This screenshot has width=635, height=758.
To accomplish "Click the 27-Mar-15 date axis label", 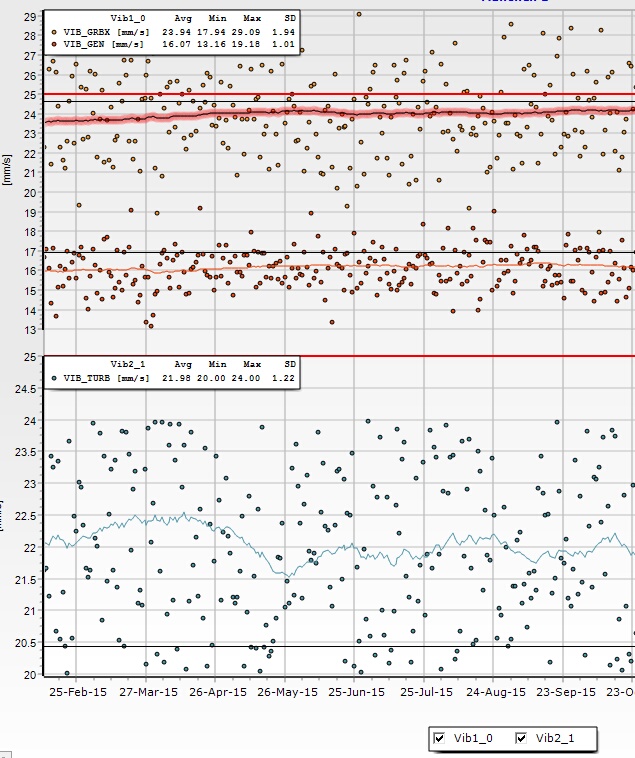I will [148, 692].
